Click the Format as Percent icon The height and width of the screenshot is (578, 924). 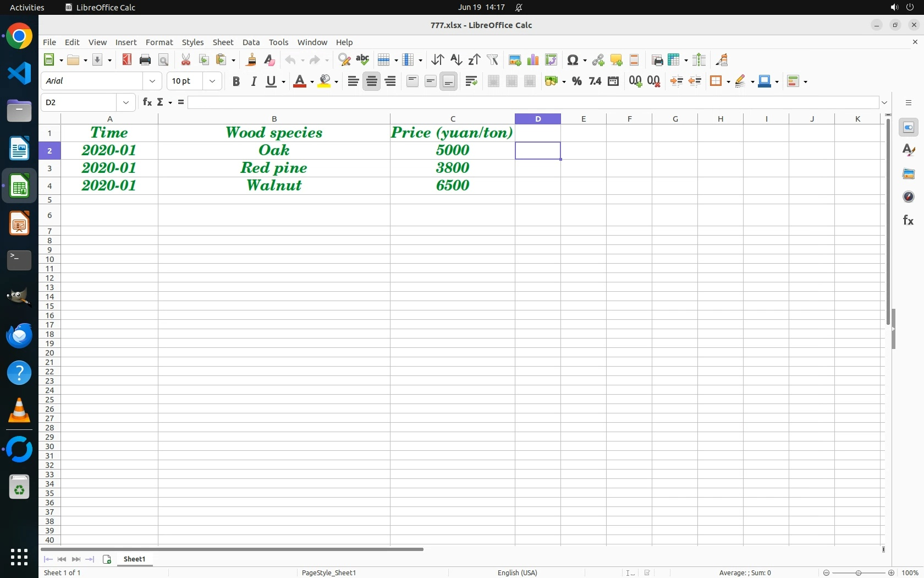pyautogui.click(x=576, y=81)
